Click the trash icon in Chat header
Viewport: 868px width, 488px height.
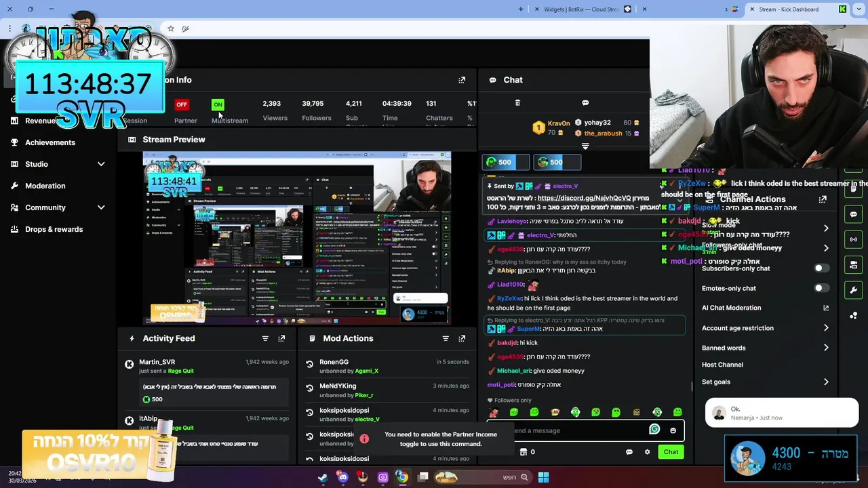tap(517, 103)
